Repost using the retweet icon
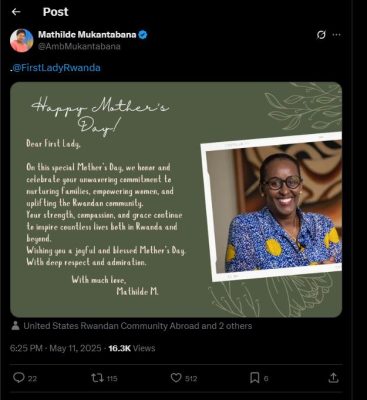This screenshot has height=400, width=367. [x=97, y=378]
